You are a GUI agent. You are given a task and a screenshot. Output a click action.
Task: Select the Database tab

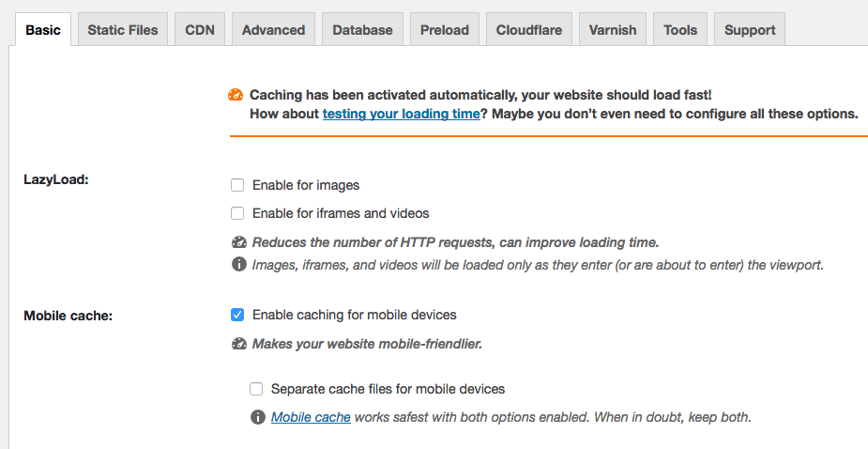pyautogui.click(x=362, y=30)
